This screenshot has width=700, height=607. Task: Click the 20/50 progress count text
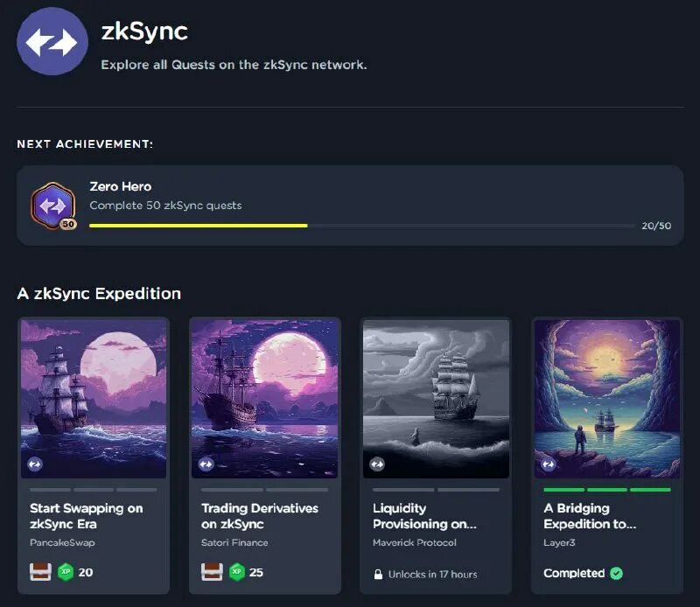click(x=654, y=225)
